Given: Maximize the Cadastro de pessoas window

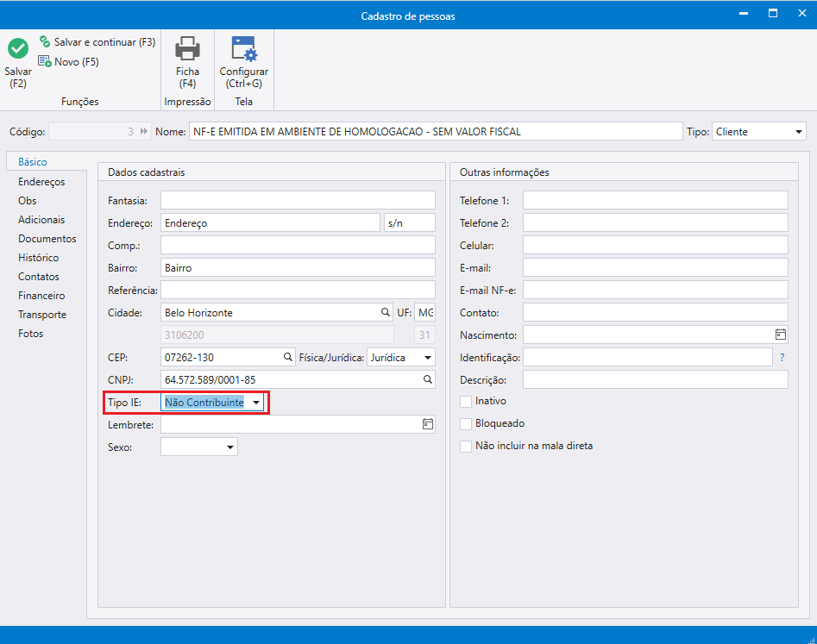Looking at the screenshot, I should [773, 14].
